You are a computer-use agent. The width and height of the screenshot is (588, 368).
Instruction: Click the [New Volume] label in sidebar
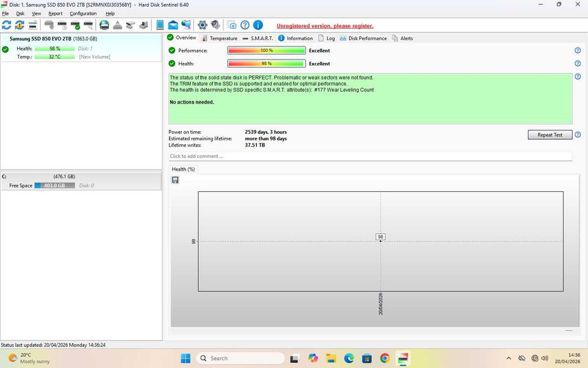(x=95, y=57)
